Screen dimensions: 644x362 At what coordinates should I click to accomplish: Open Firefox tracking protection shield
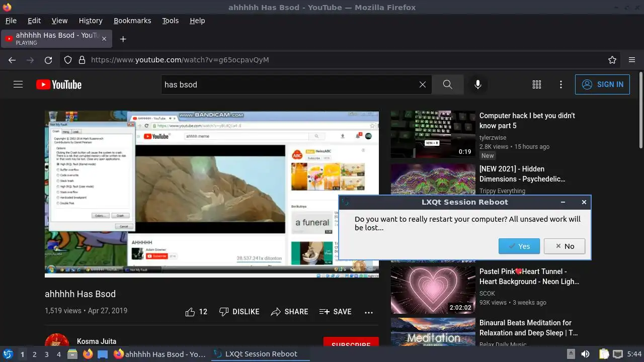(x=68, y=60)
